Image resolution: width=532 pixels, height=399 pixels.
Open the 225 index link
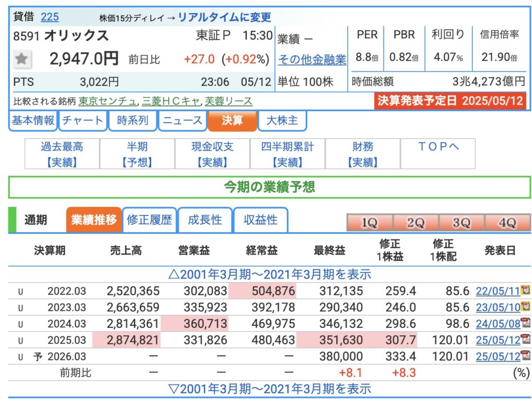[x=49, y=17]
